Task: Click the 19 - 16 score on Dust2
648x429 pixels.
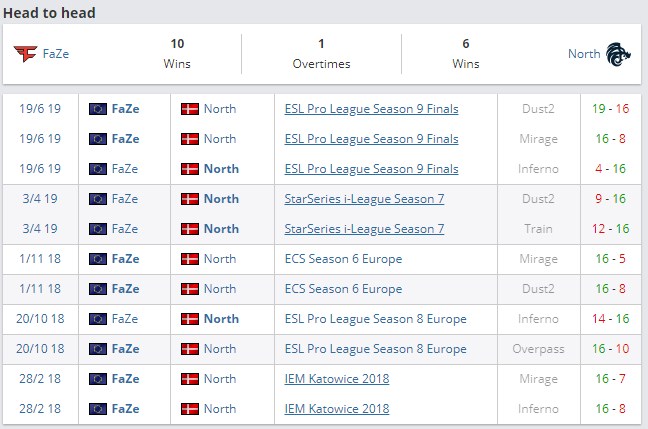Action: (x=610, y=108)
